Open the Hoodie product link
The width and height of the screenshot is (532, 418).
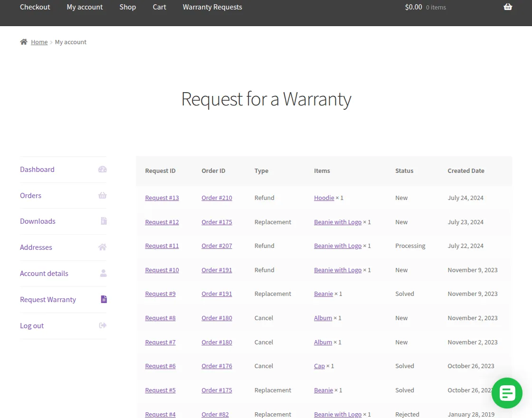pos(324,198)
